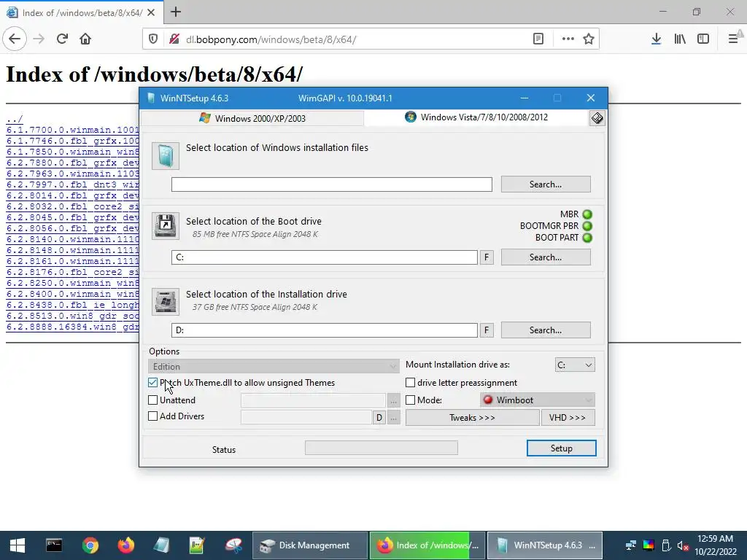
Task: Switch to Disk Management taskbar window
Action: point(309,545)
